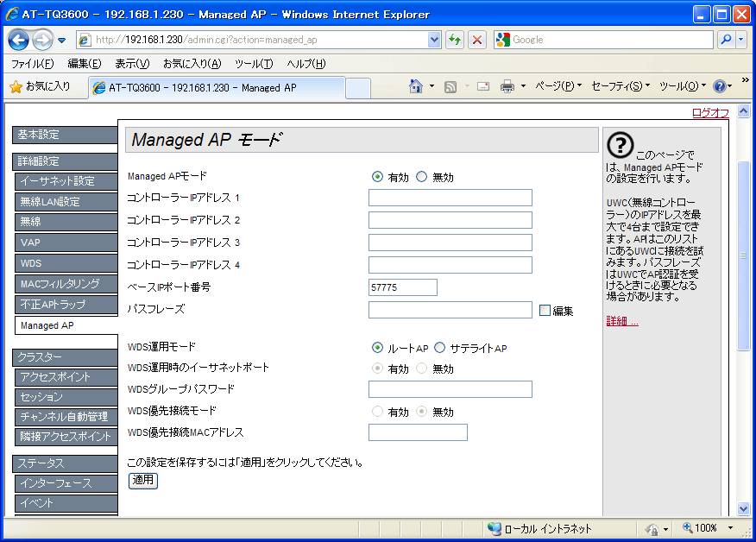Viewport: 756px width, 542px height.
Task: Click ローカル イントラネット zone icon
Action: coord(495,528)
